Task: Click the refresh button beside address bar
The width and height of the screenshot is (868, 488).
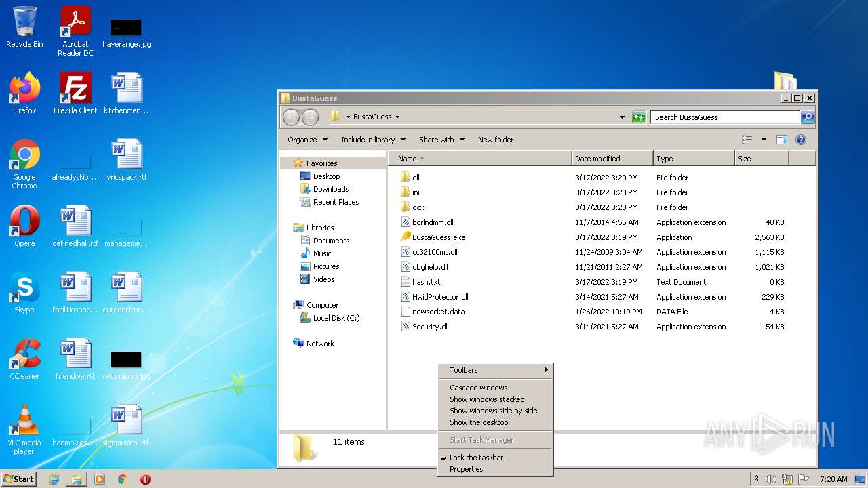Action: (639, 117)
